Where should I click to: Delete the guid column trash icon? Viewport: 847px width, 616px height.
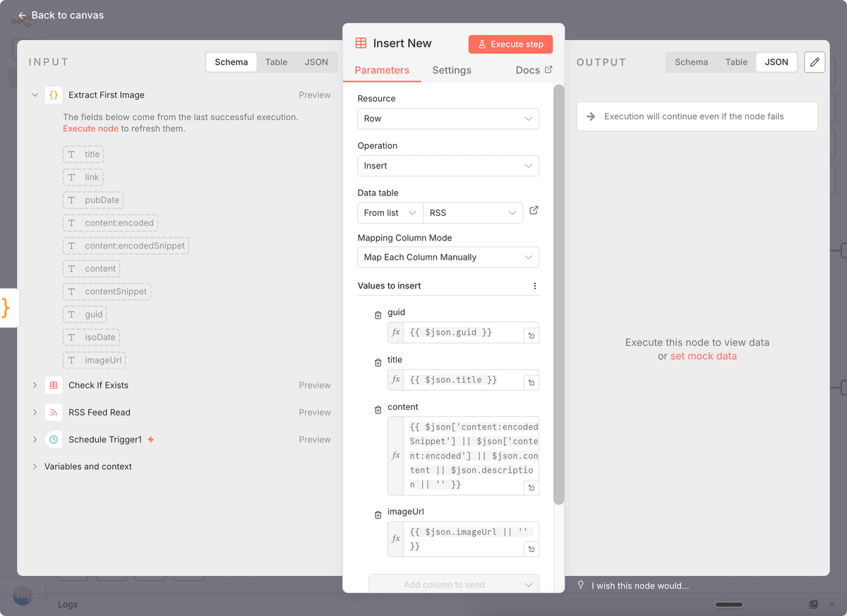click(x=378, y=315)
